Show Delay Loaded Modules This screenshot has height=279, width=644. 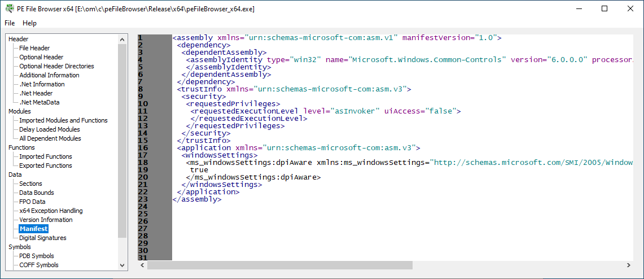pyautogui.click(x=50, y=129)
